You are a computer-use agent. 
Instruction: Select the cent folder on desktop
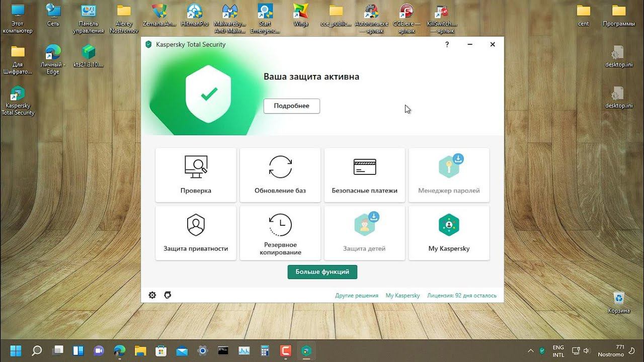584,16
